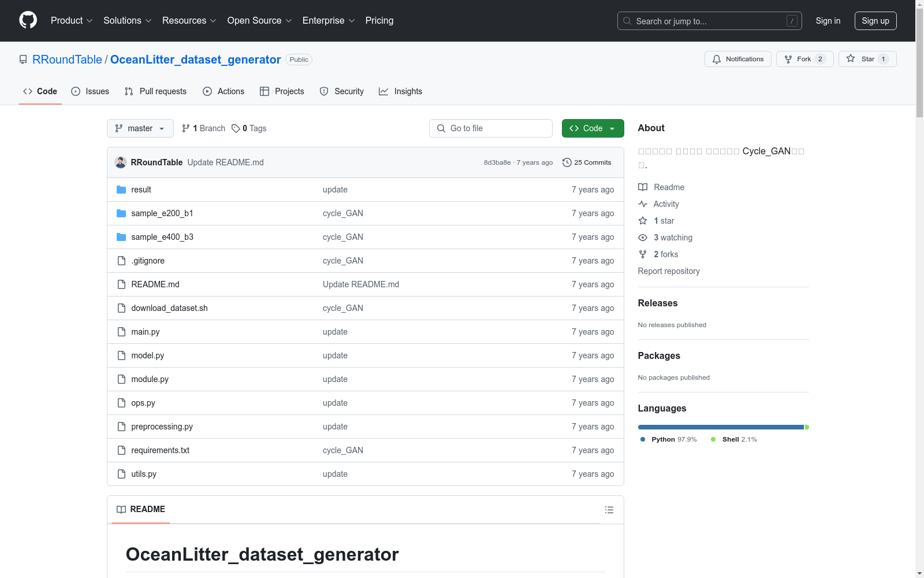Expand the master branch dropdown

pos(140,128)
